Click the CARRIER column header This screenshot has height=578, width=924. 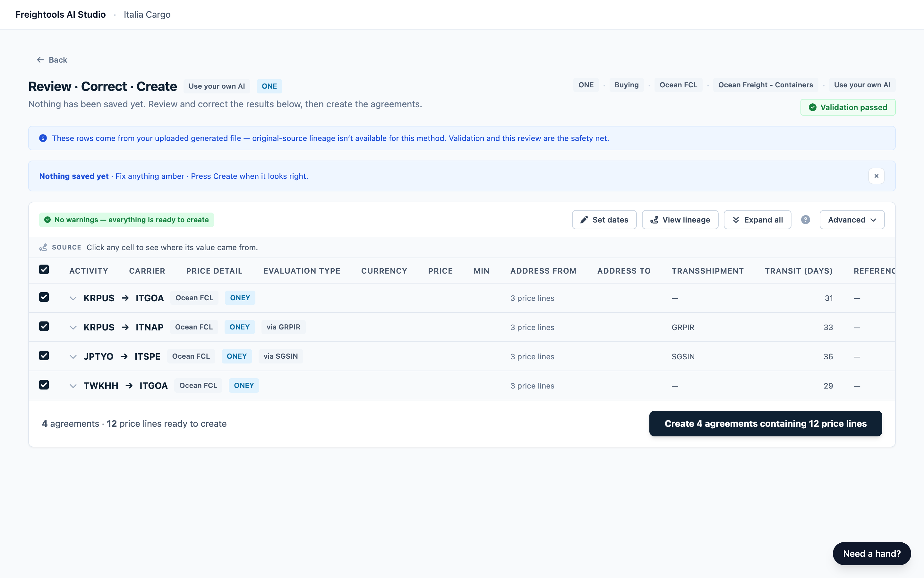(x=147, y=271)
